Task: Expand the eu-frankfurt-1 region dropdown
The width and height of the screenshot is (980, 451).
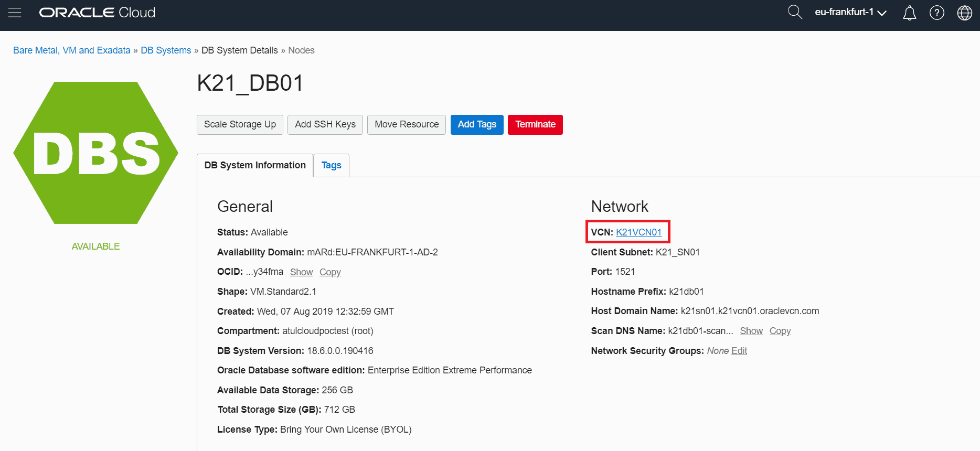Action: (x=850, y=12)
